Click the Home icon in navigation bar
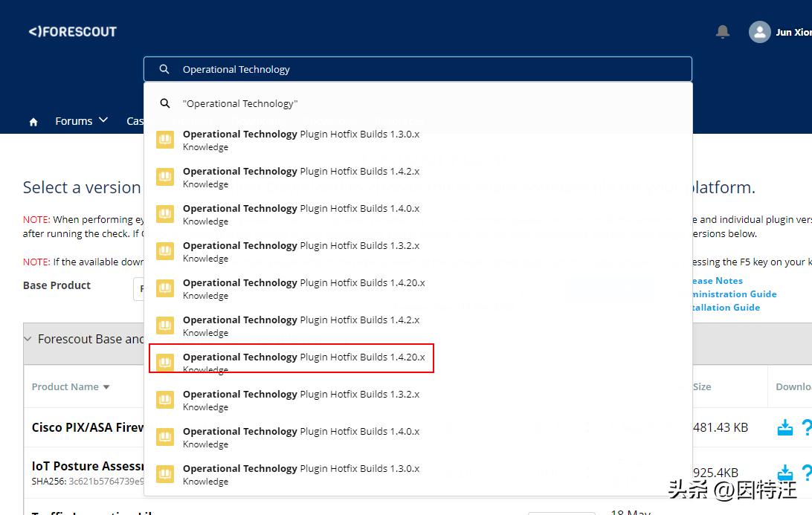This screenshot has width=812, height=515. 33,122
